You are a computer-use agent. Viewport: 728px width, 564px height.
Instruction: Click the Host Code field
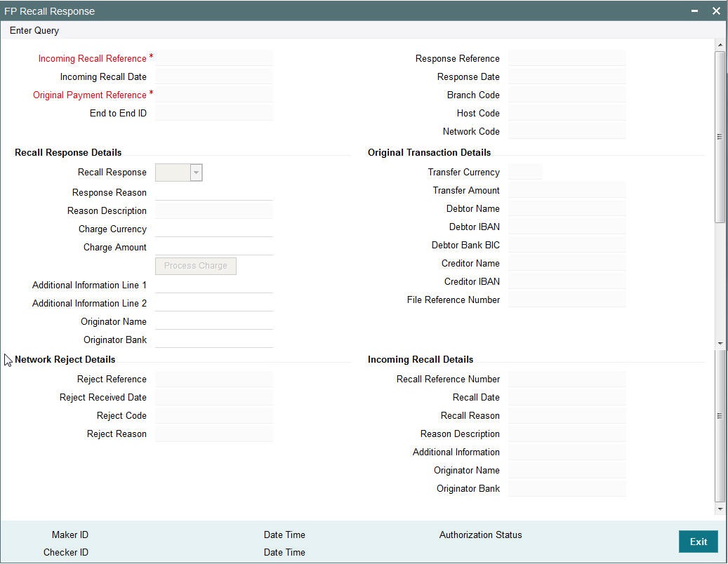pos(567,113)
